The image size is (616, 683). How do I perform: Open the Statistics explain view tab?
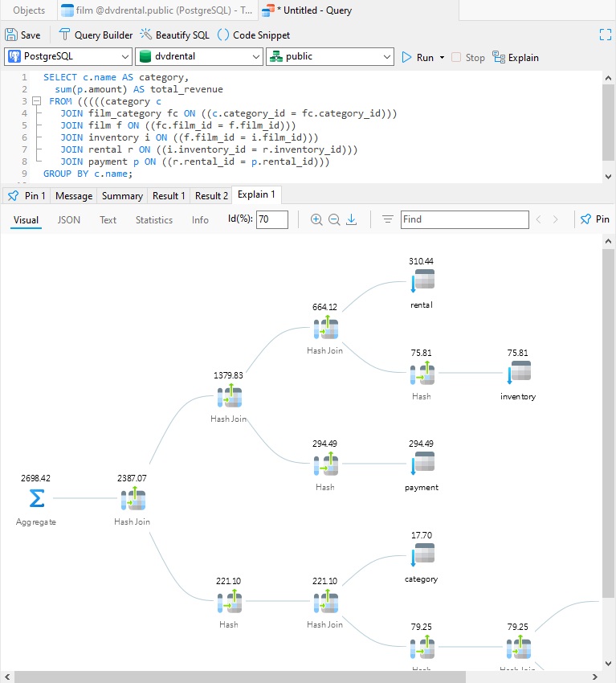(154, 220)
